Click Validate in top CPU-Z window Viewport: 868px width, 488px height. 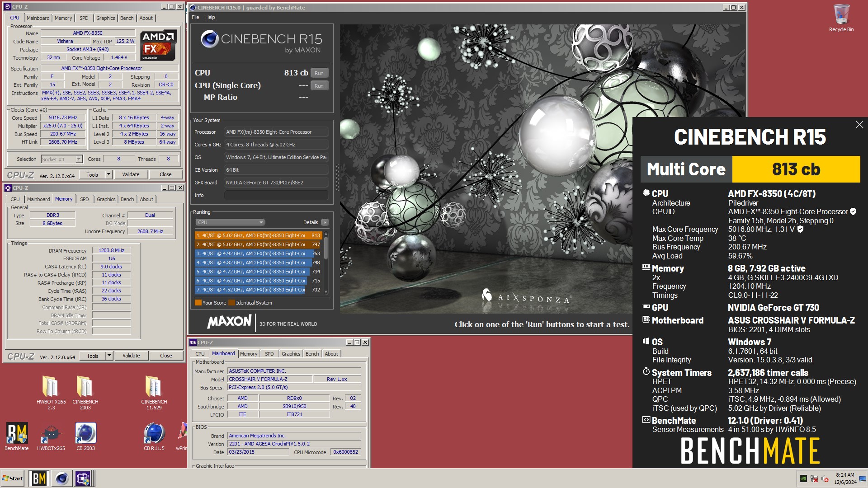tap(131, 174)
